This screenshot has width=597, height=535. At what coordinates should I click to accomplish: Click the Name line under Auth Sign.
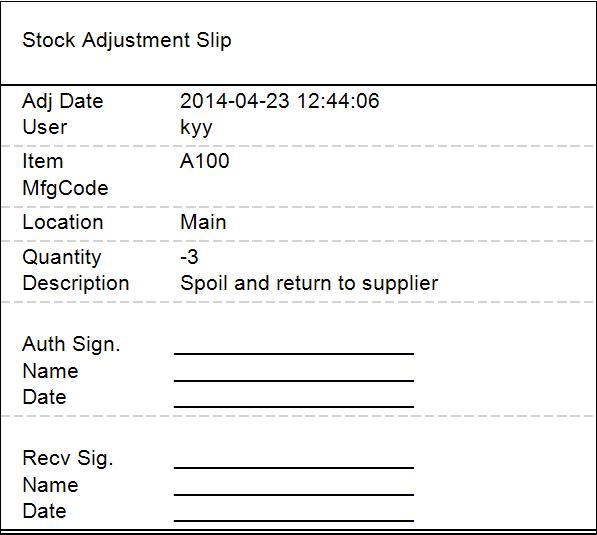[294, 380]
